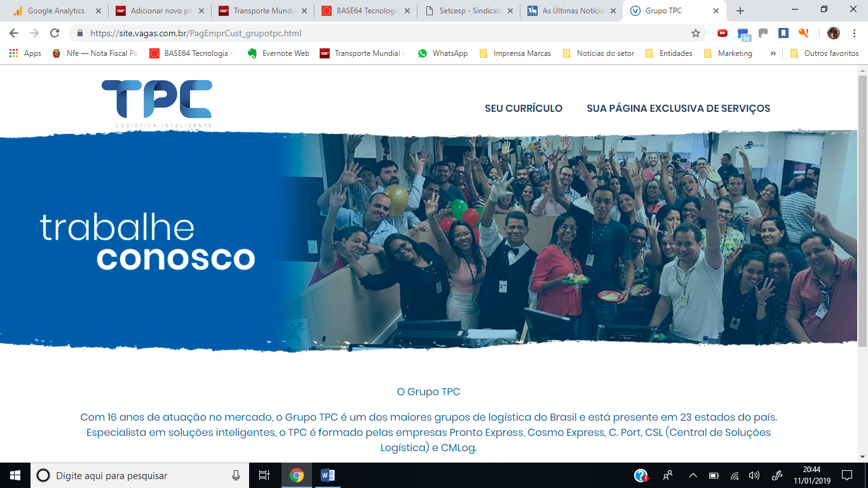Open the Windows Ink Workspace pen icon

click(x=777, y=475)
